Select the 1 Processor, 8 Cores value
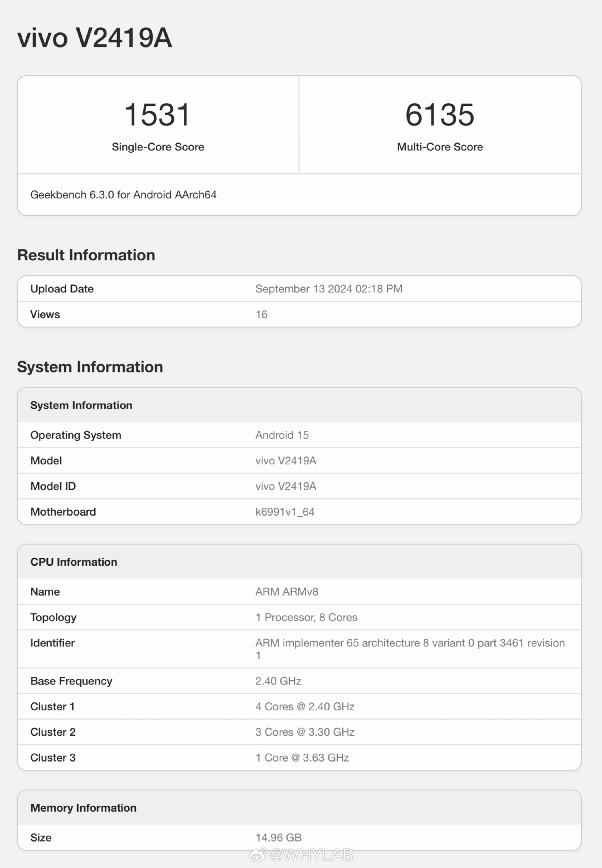The height and width of the screenshot is (868, 602). [307, 618]
